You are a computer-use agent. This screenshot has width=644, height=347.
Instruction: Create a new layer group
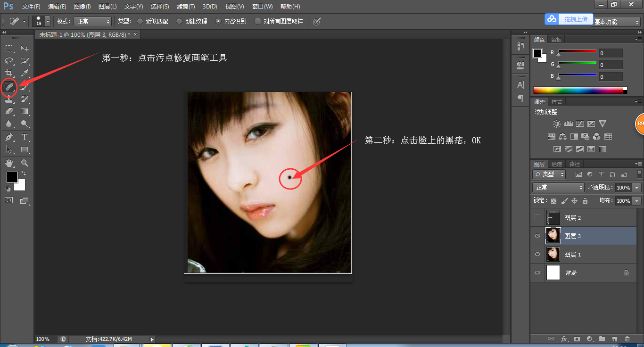[602, 339]
